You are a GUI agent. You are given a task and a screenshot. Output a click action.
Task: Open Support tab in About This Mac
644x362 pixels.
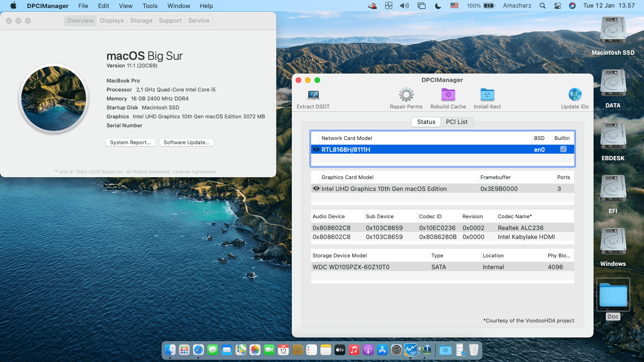coord(170,21)
